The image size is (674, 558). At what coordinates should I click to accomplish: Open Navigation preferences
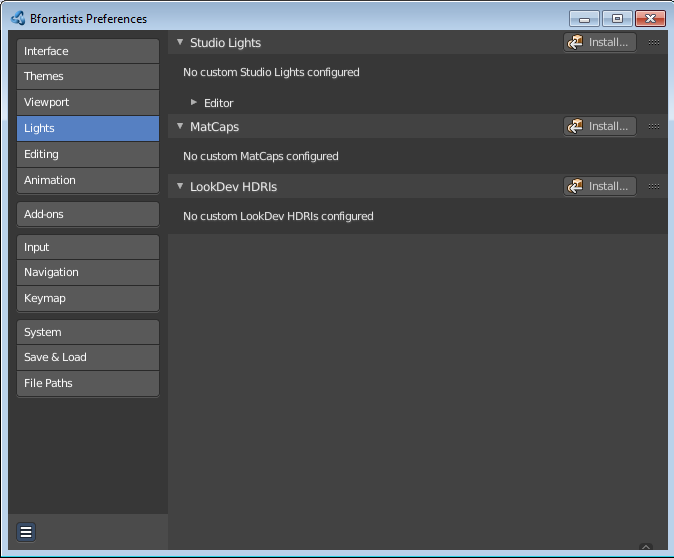tap(88, 273)
